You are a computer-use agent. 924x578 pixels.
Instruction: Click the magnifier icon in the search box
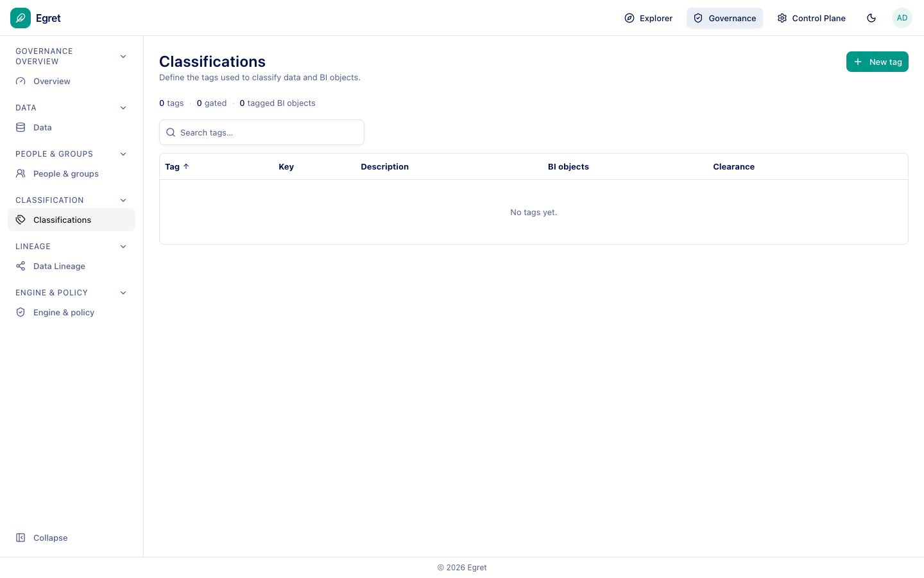pos(171,133)
